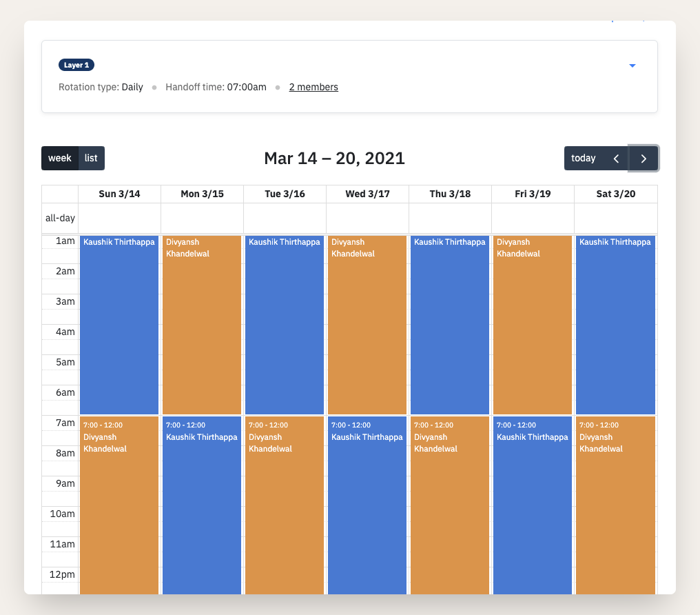Select Sunday 7:00 - 12:00 Divyansh Khandelwal event

(119, 505)
